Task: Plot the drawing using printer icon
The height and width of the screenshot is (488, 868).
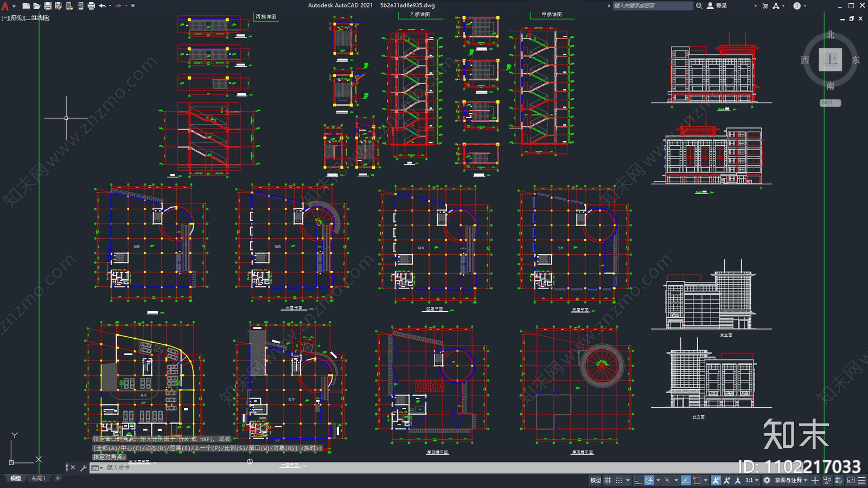Action: click(x=91, y=5)
